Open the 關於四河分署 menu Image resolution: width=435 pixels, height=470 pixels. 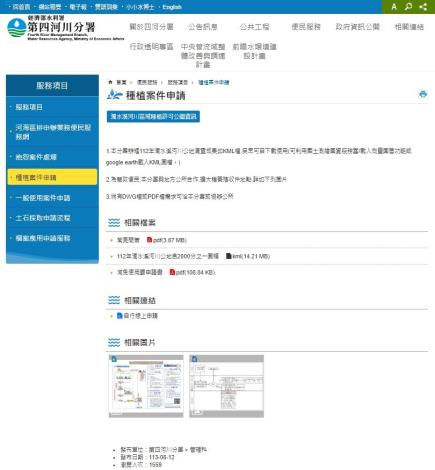(x=151, y=27)
